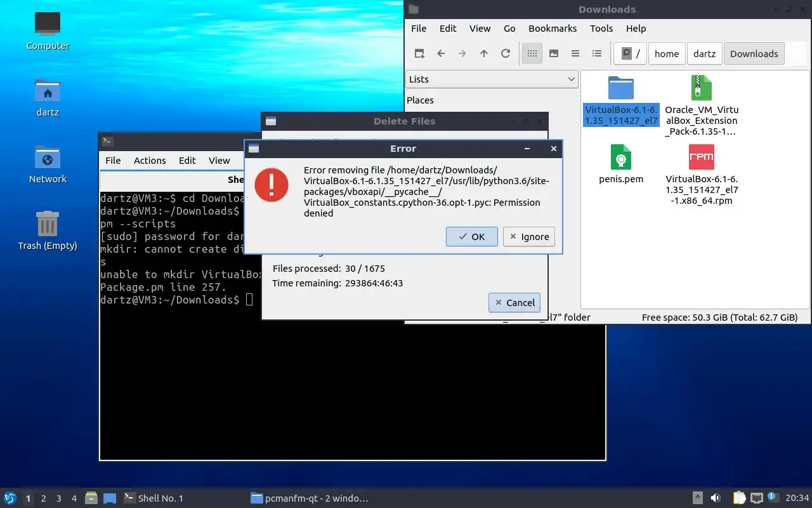
Task: Click the red error exclamation icon
Action: pos(272,185)
